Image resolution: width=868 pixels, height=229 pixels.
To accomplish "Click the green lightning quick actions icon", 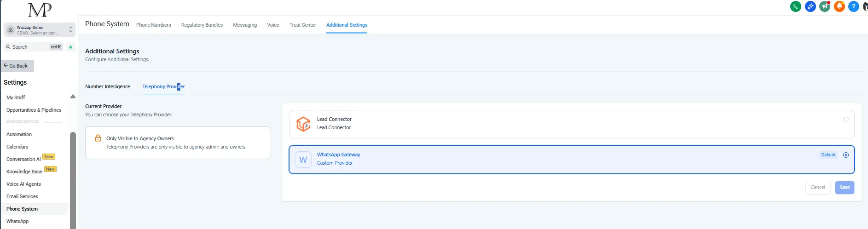I will 70,47.
